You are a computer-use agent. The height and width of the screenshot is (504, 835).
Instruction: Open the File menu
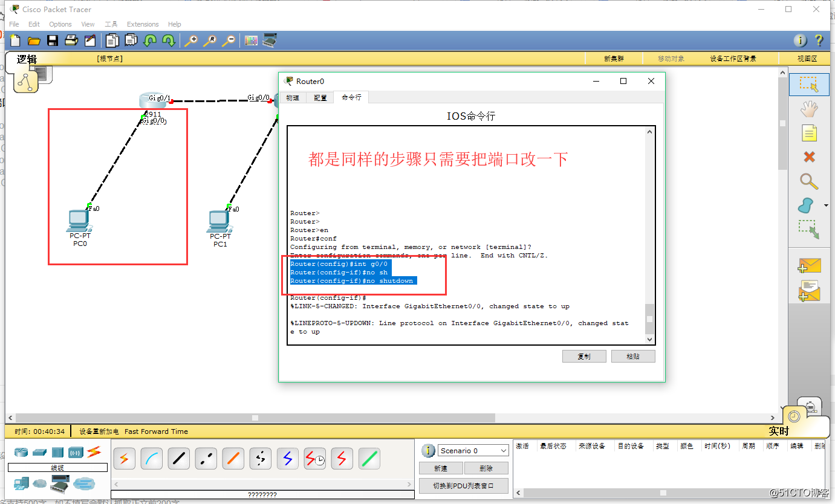pos(14,24)
